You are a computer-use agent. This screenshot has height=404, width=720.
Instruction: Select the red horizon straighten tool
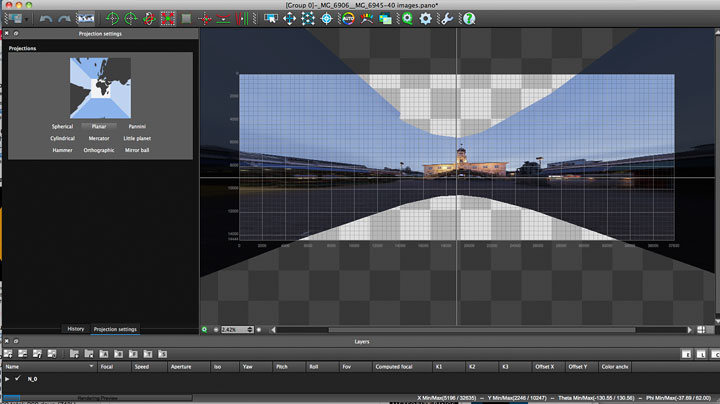tap(223, 19)
